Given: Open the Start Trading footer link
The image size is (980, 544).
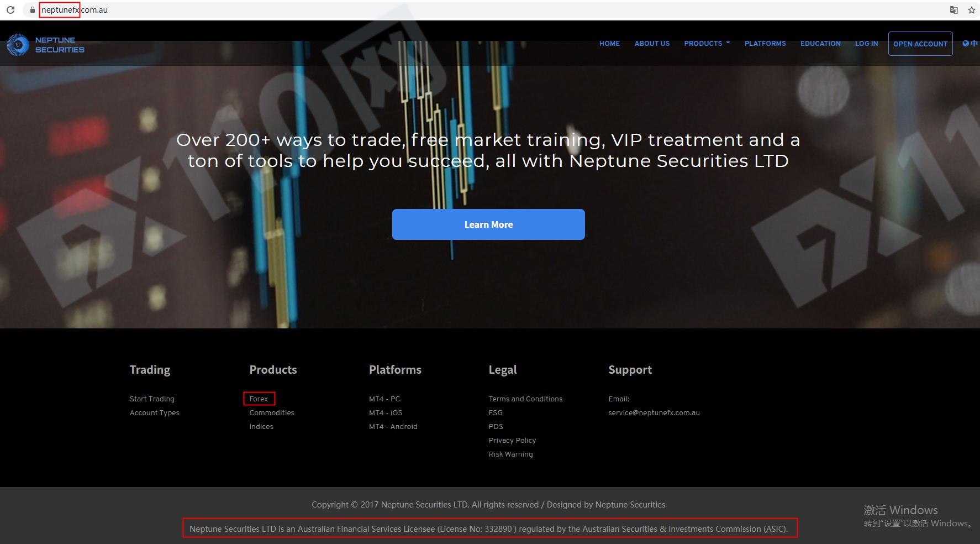Looking at the screenshot, I should (152, 399).
